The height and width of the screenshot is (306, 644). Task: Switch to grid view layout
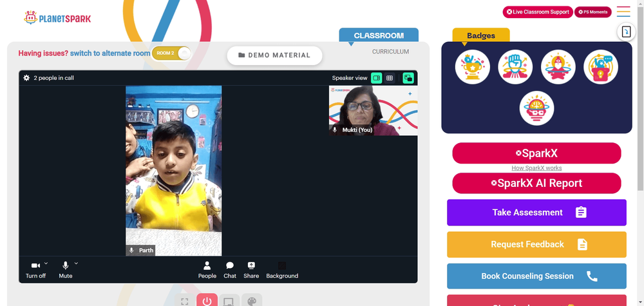pyautogui.click(x=390, y=78)
